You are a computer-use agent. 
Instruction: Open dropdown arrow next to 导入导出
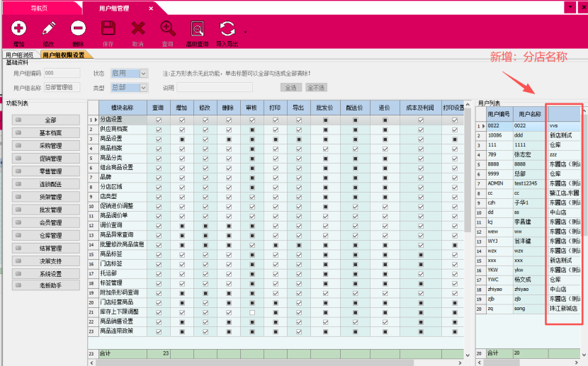pos(245,33)
